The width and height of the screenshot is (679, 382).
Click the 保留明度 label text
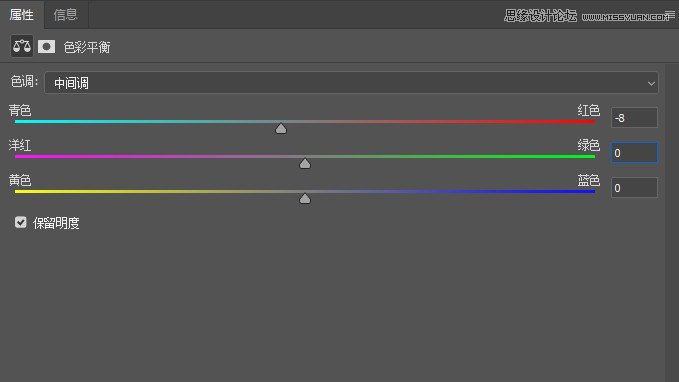click(56, 223)
